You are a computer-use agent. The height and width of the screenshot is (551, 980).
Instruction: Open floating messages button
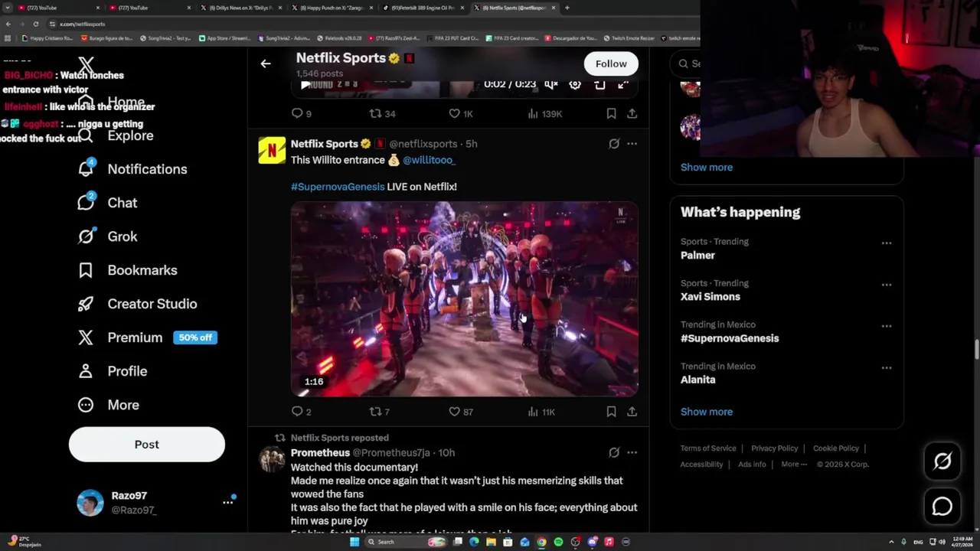[942, 507]
